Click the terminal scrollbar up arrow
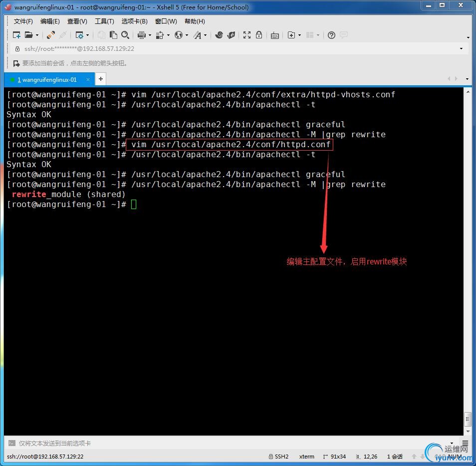476x466 pixels. click(468, 91)
